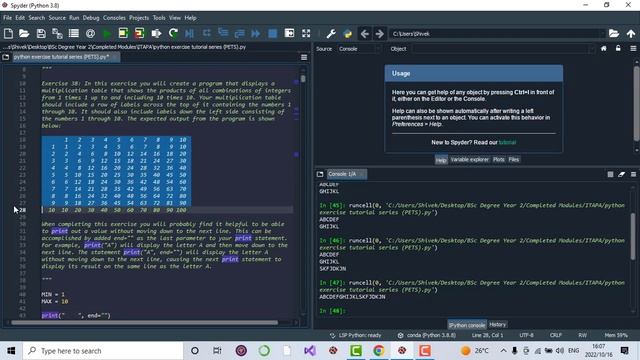This screenshot has height=360, width=640.
Task: Open the Help pane options hamburger menu
Action: [x=633, y=49]
